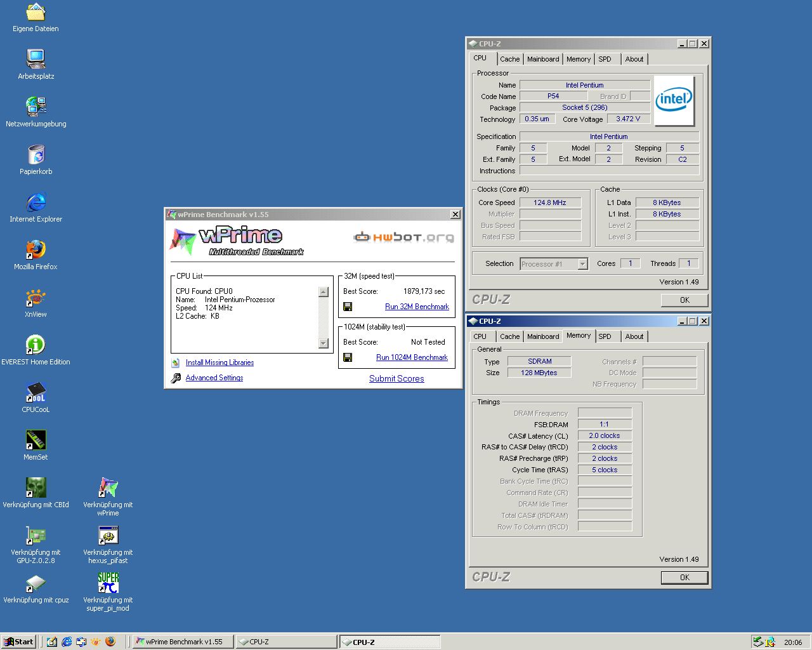The width and height of the screenshot is (812, 650).
Task: Open the Windows Start menu
Action: [18, 642]
